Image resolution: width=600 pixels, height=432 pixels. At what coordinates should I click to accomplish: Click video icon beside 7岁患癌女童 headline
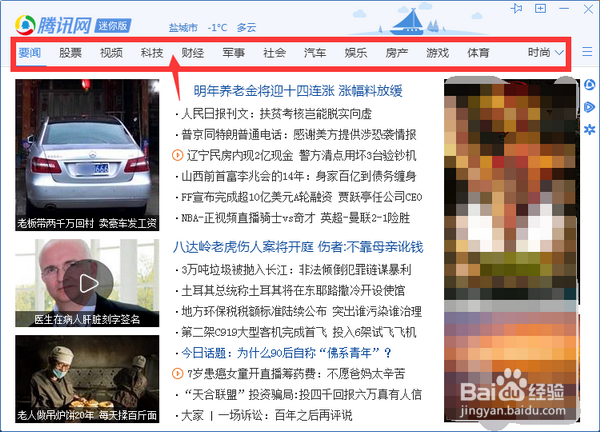tap(178, 373)
